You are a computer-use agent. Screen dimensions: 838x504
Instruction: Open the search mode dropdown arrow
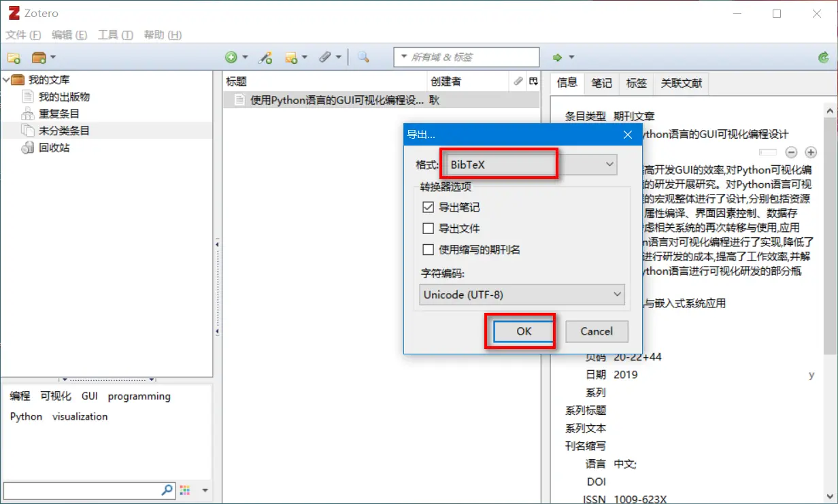(404, 57)
